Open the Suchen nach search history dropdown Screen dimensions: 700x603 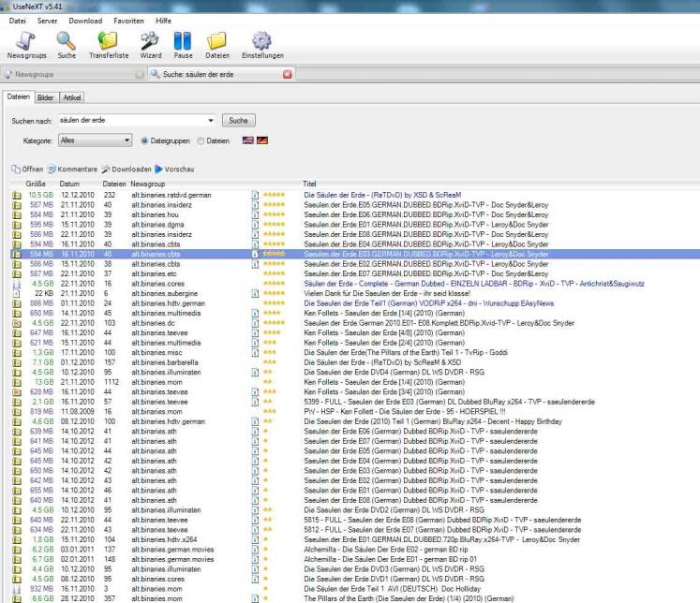(212, 120)
